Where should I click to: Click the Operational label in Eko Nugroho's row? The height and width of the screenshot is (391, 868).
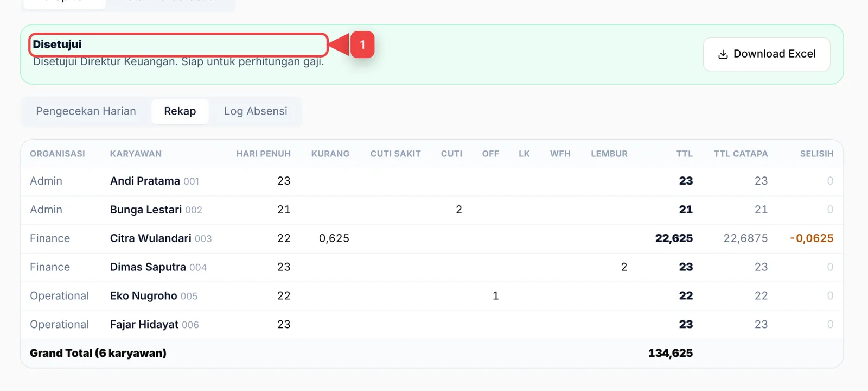[59, 296]
